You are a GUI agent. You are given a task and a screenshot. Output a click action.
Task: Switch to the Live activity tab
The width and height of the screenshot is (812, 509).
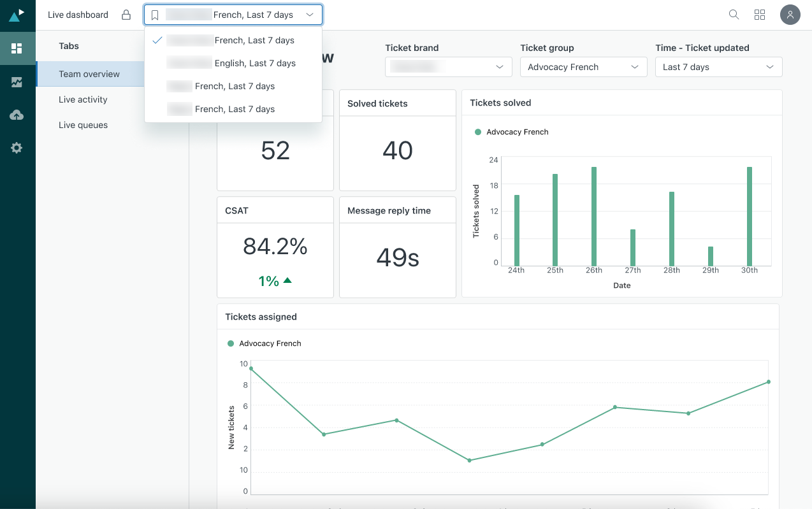coord(83,99)
